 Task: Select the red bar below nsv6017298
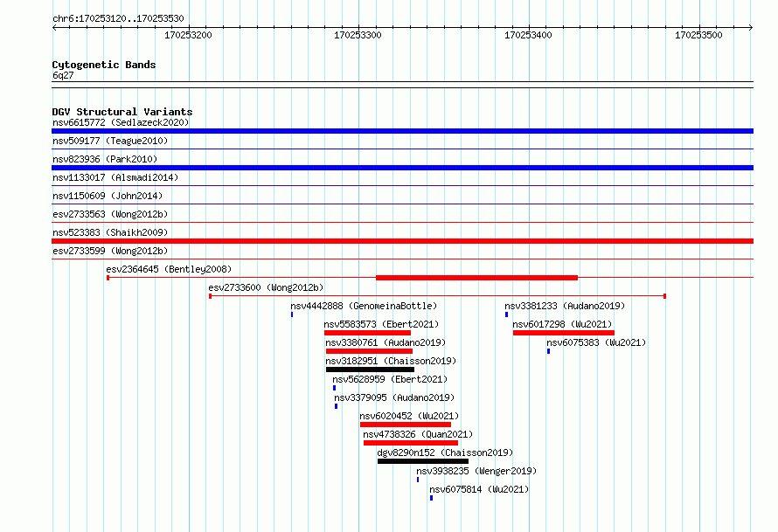click(564, 333)
